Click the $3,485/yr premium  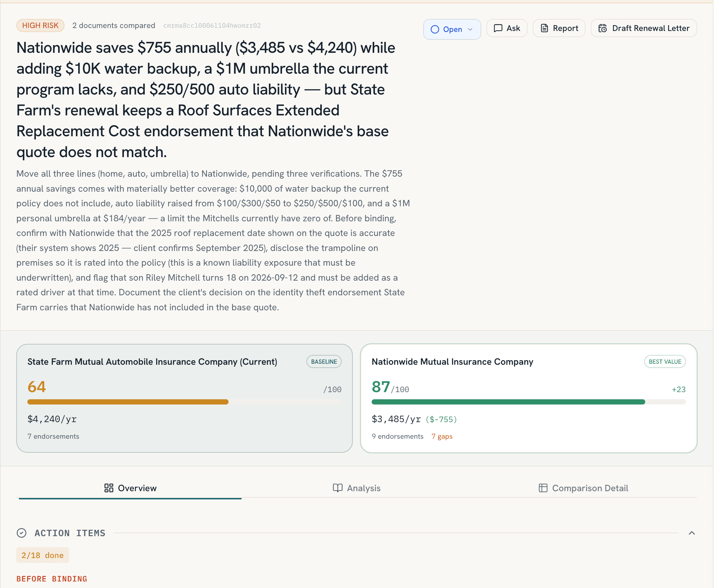tap(396, 419)
